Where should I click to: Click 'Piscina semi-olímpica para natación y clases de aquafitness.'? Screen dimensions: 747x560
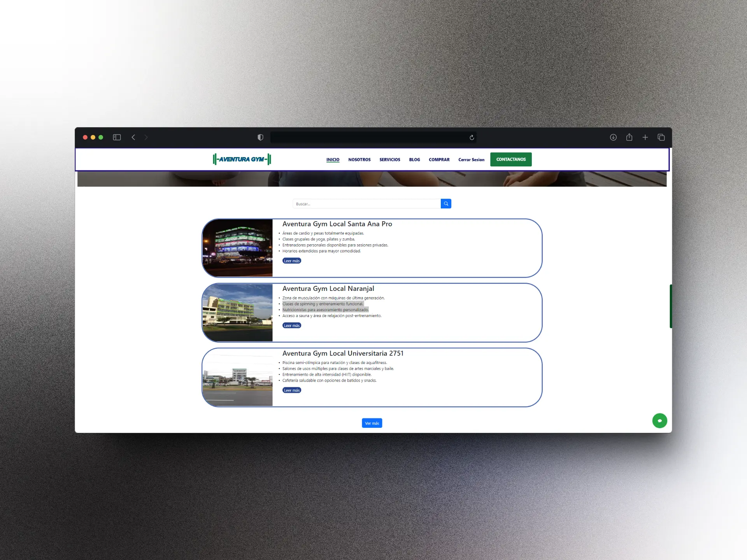click(x=335, y=363)
